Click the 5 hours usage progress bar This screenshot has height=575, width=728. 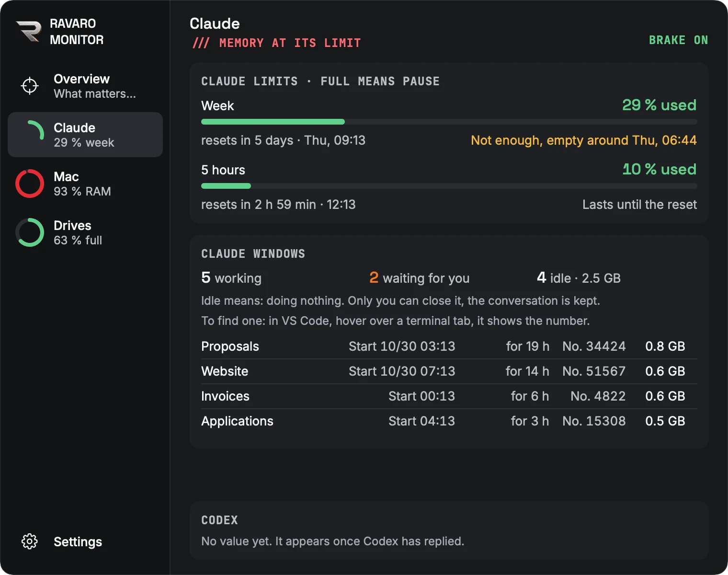449,186
